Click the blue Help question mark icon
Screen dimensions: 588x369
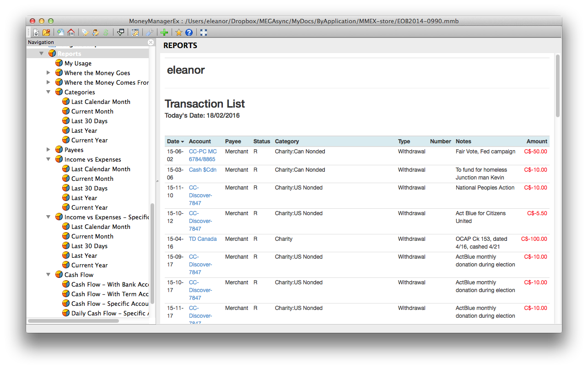189,33
